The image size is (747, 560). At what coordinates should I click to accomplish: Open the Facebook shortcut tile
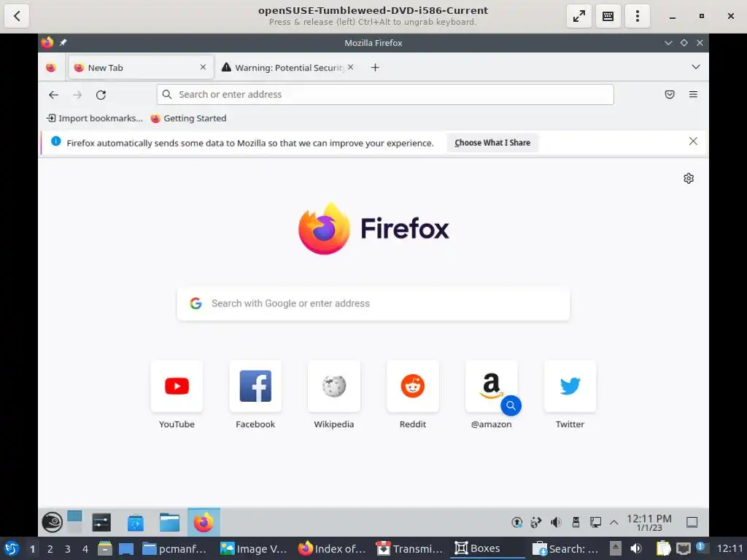[x=255, y=394]
